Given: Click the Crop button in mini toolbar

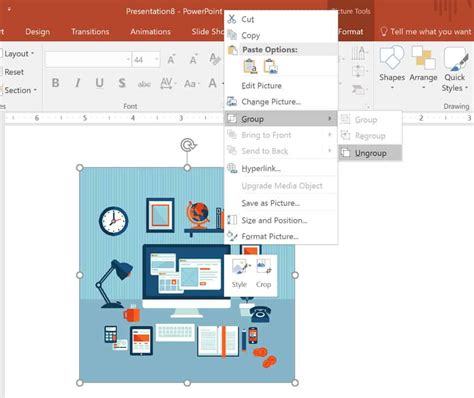Looking at the screenshot, I should 263,273.
